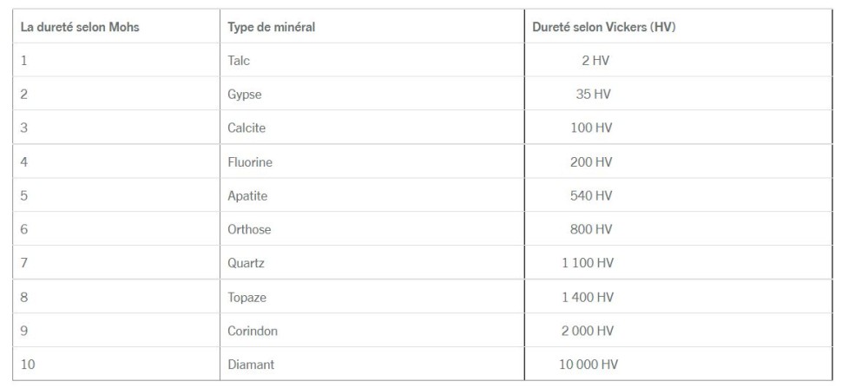Click the '2 000 HV' value
868x388 pixels.
(589, 332)
